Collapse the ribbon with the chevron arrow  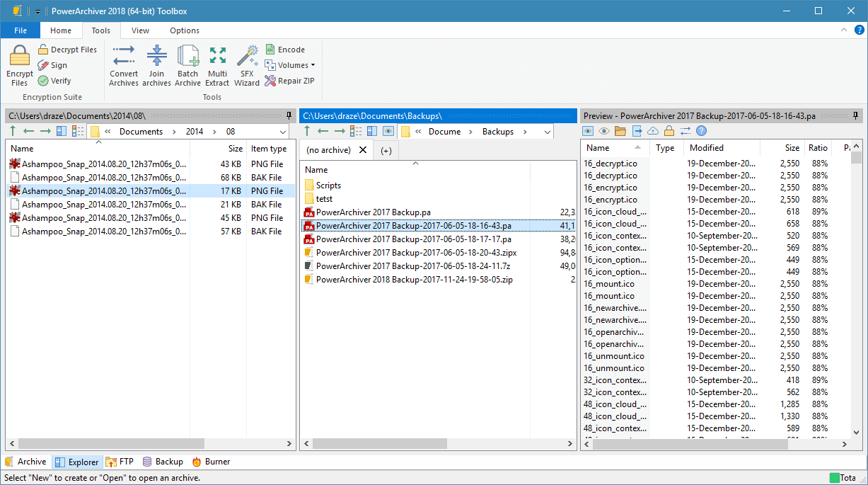click(843, 30)
